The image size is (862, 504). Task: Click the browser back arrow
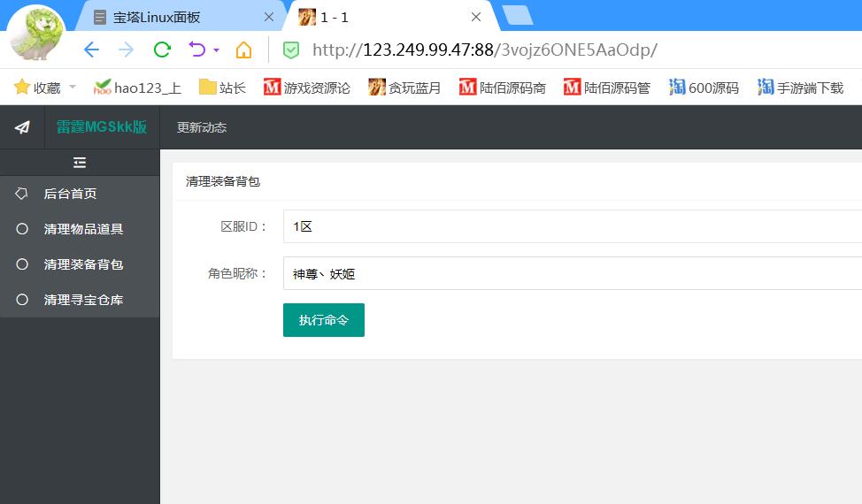point(91,50)
